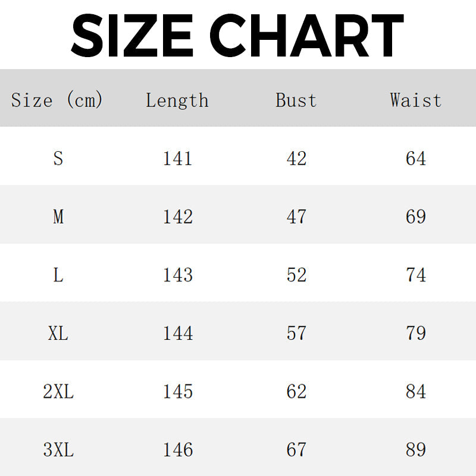Viewport: 476px width, 476px height.
Task: Select the bust value 47
Action: coord(296,217)
